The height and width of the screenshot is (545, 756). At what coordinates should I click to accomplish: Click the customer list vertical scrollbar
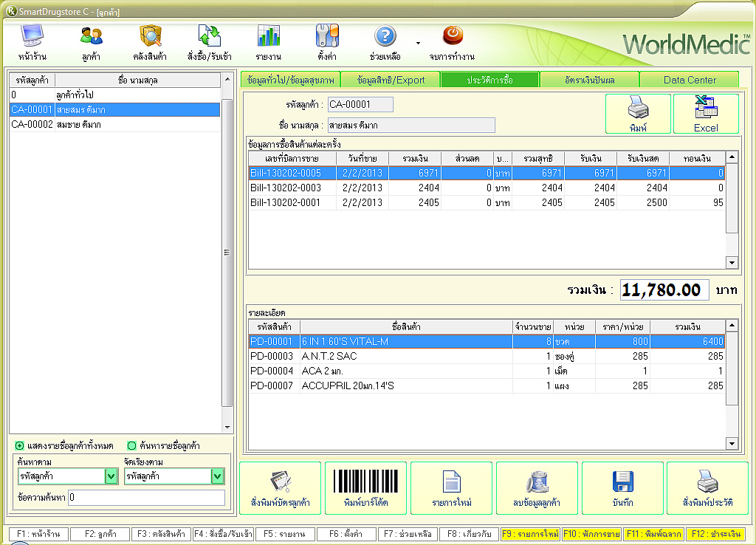click(x=227, y=251)
